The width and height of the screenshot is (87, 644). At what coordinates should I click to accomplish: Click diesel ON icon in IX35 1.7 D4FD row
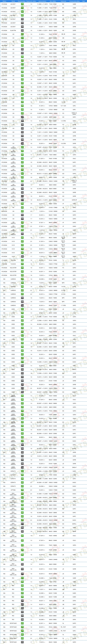tap(22, 256)
